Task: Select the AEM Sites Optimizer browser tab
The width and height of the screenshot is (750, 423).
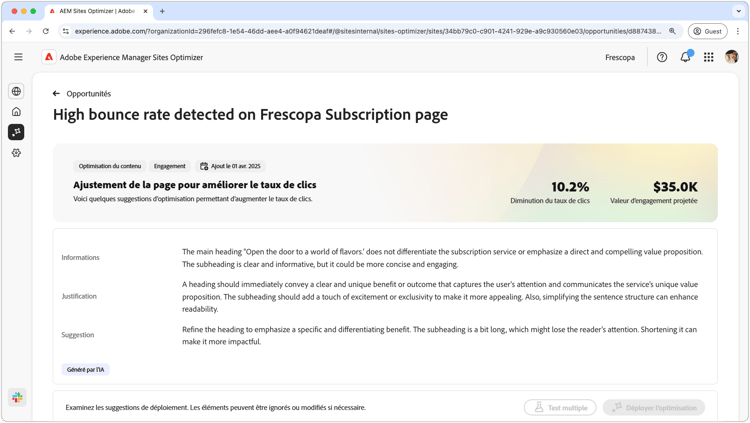Action: (x=95, y=11)
